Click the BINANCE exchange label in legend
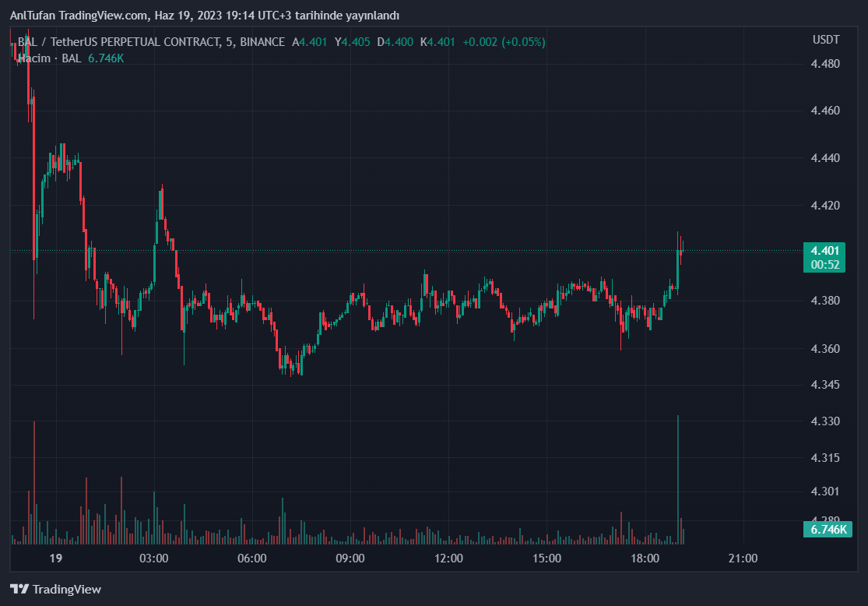 262,42
